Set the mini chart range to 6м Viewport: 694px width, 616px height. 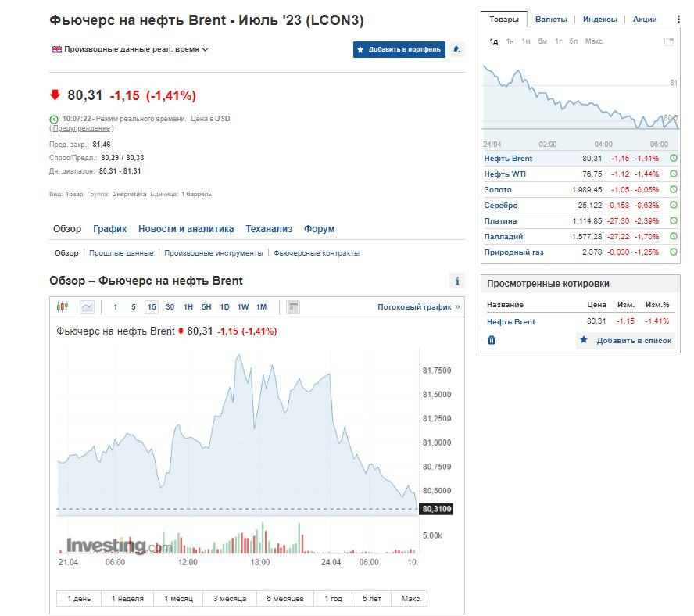click(x=542, y=41)
